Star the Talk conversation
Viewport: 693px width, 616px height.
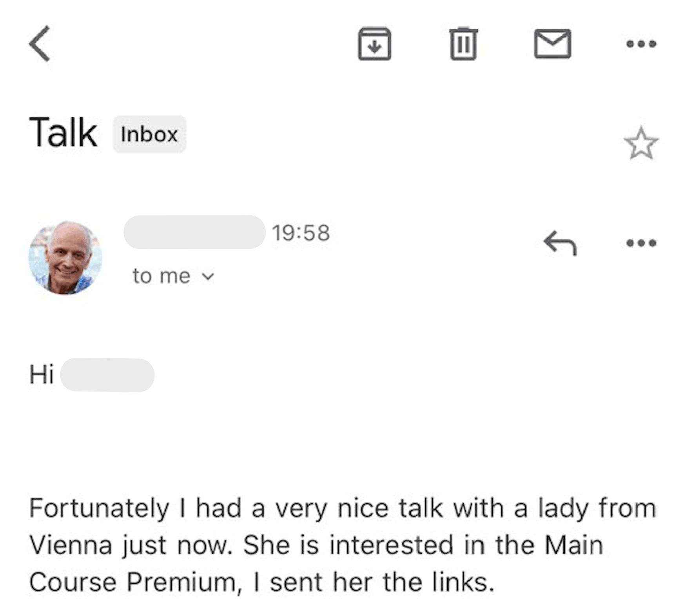click(641, 143)
